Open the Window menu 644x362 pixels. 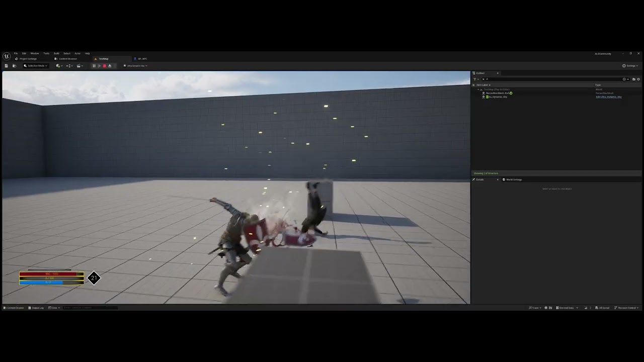click(35, 53)
